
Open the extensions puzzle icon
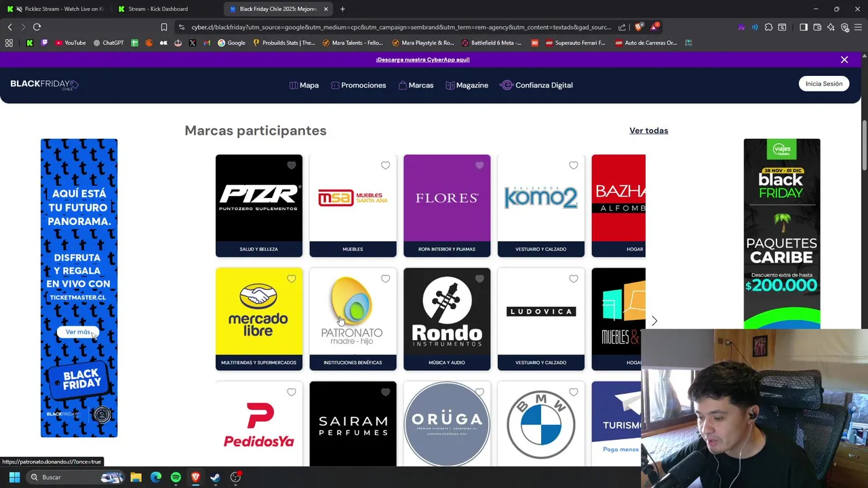point(768,27)
